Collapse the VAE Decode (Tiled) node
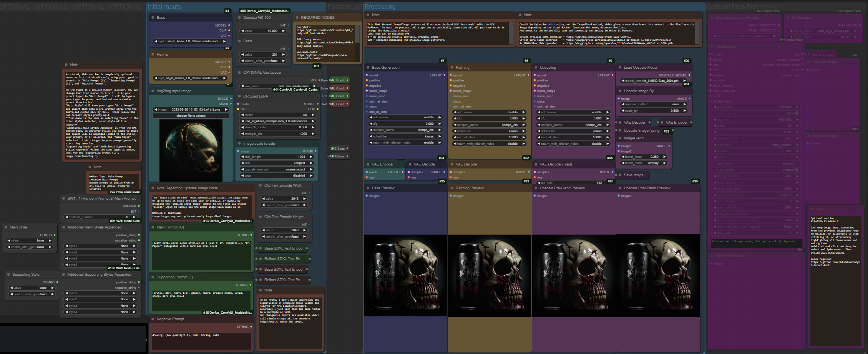 (536, 164)
